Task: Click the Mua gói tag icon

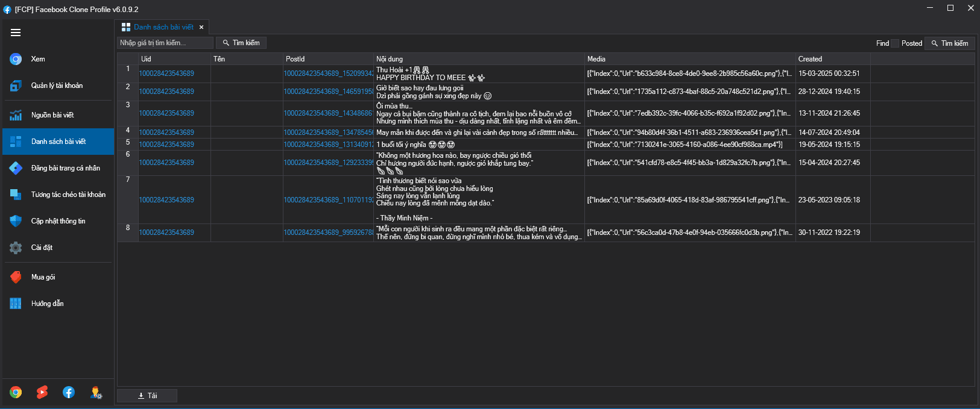Action: coord(16,277)
